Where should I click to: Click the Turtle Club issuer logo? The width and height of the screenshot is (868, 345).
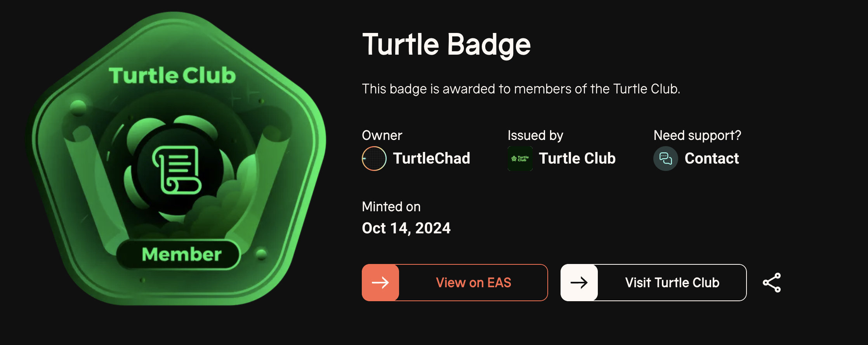520,159
